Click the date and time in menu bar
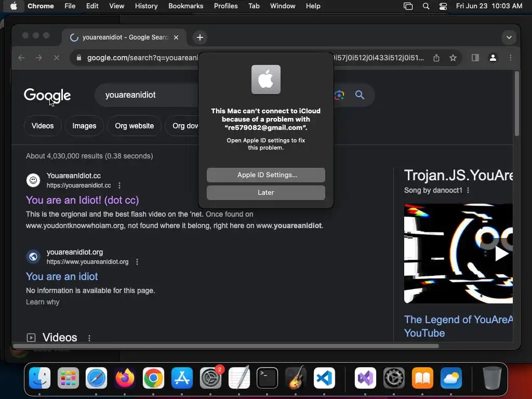Image resolution: width=532 pixels, height=399 pixels. (489, 6)
